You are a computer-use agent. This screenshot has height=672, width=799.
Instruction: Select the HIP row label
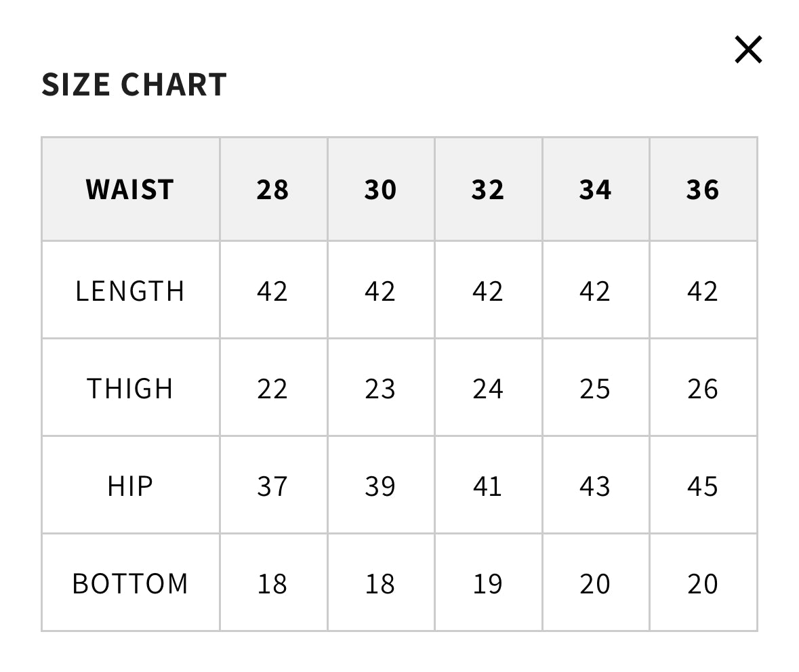click(x=130, y=486)
